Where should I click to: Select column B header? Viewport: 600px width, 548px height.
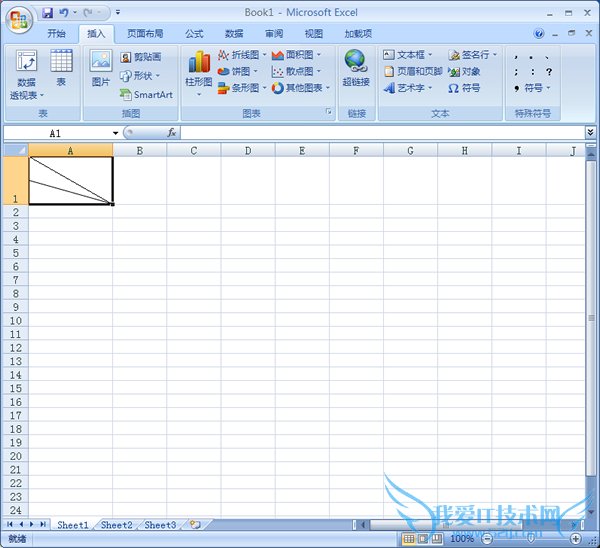pyautogui.click(x=140, y=150)
